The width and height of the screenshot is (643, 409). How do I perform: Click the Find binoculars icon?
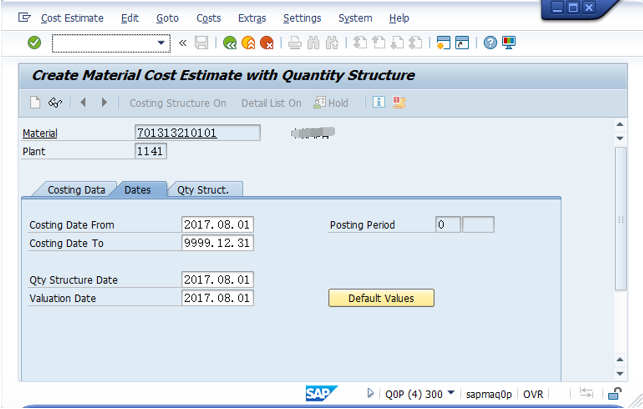coord(313,43)
